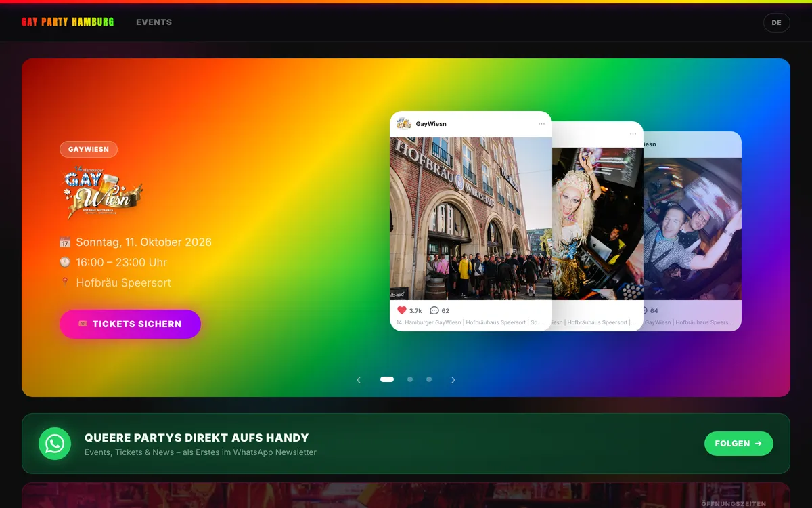Click the WhatsApp icon in newsletter banner
Viewport: 812px width, 508px height.
55,444
